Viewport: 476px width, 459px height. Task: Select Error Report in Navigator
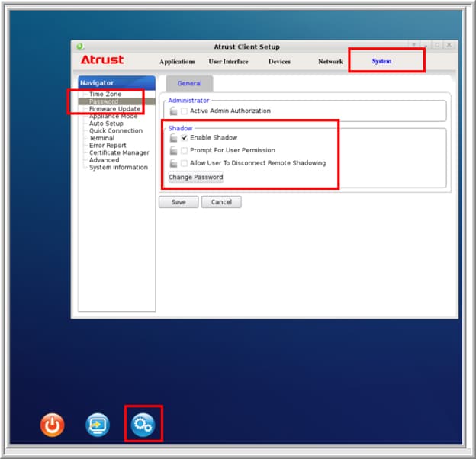pyautogui.click(x=108, y=146)
